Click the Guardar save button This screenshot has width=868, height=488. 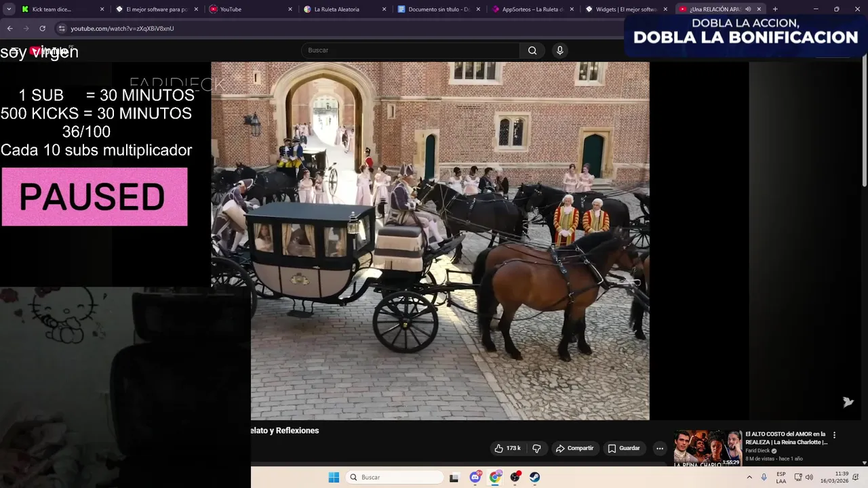(624, 448)
